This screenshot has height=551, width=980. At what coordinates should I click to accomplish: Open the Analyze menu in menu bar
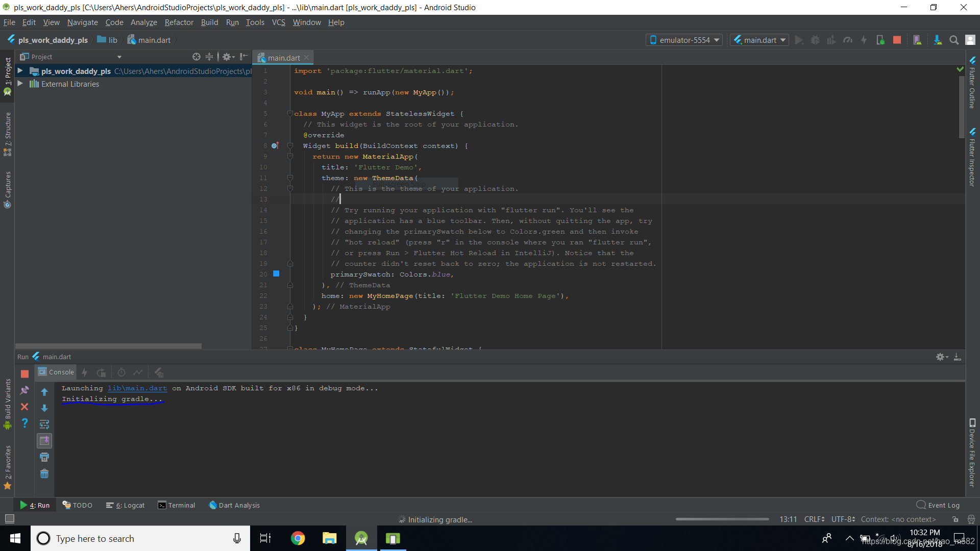click(144, 22)
